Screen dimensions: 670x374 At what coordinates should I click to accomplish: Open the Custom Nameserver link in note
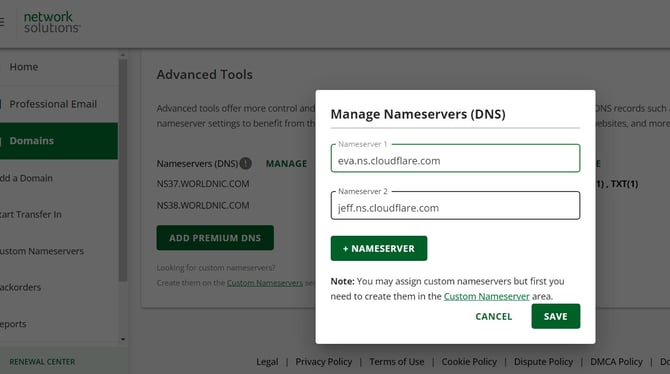[x=486, y=296]
